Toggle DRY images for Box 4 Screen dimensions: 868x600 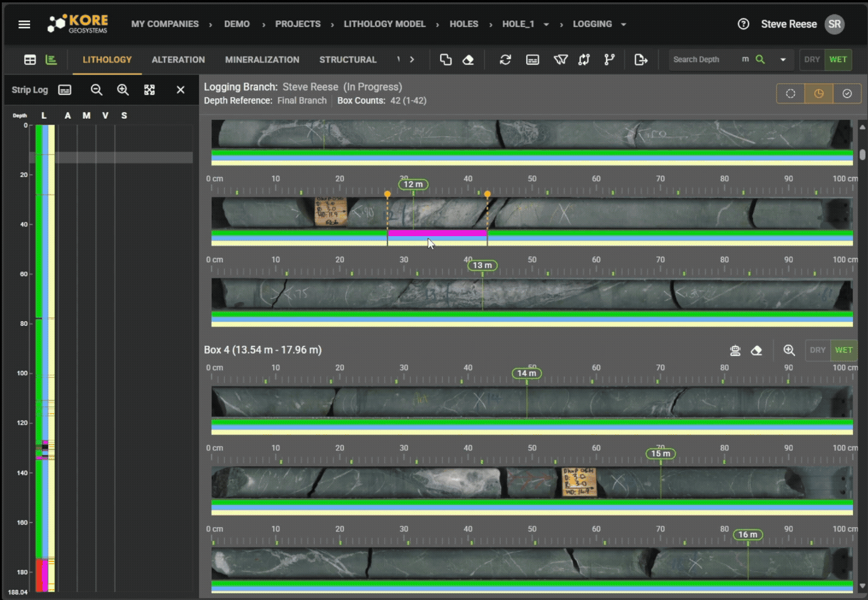point(817,350)
